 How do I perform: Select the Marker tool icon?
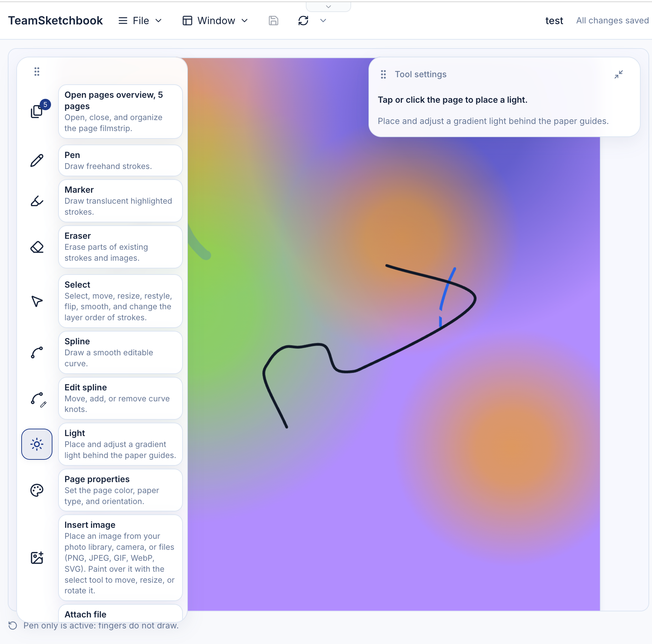pos(37,201)
